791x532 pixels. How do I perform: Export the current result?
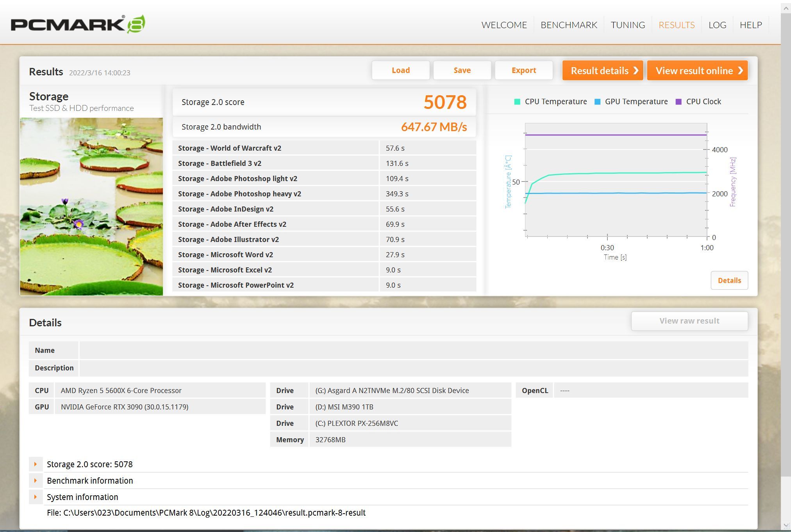pos(523,70)
